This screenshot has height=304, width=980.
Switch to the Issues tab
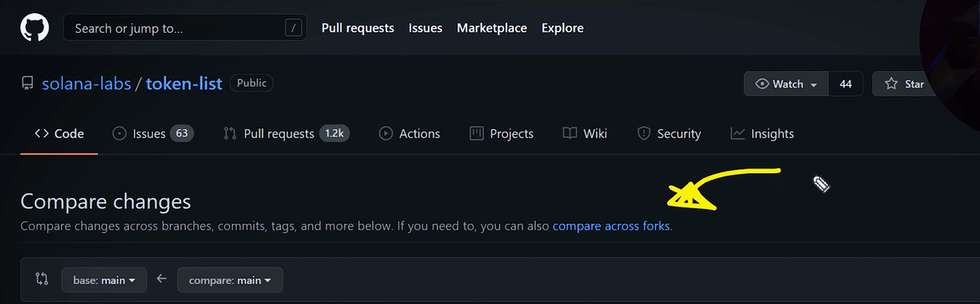point(153,133)
